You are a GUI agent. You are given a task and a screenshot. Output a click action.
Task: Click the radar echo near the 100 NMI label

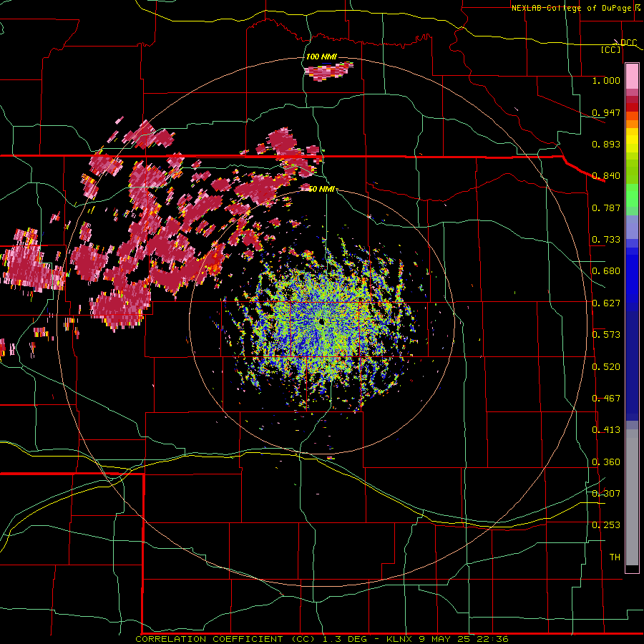(328, 71)
